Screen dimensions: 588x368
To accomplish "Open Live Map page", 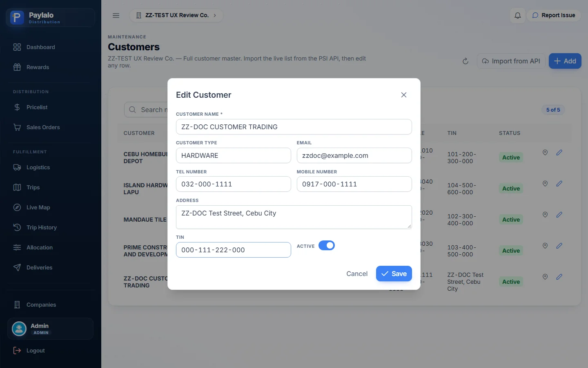I will pyautogui.click(x=51, y=207).
